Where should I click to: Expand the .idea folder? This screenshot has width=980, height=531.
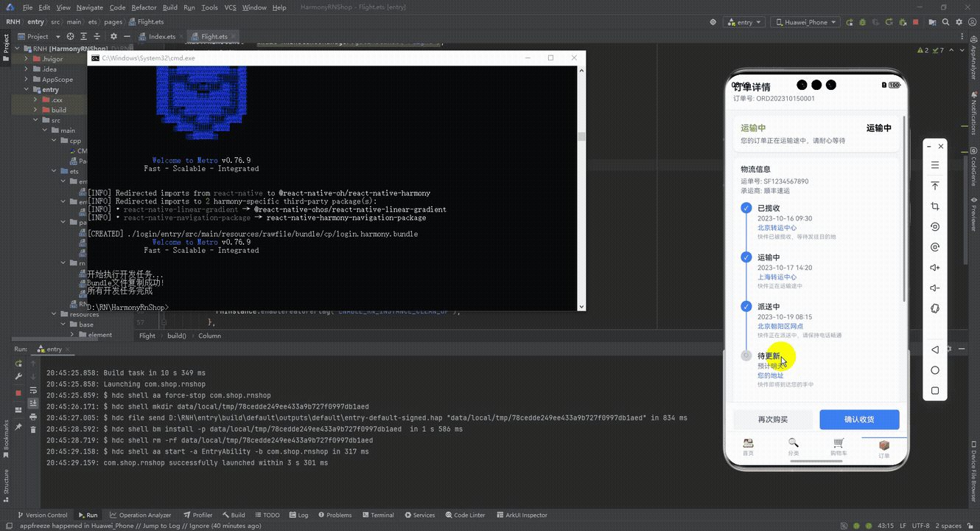[x=27, y=69]
